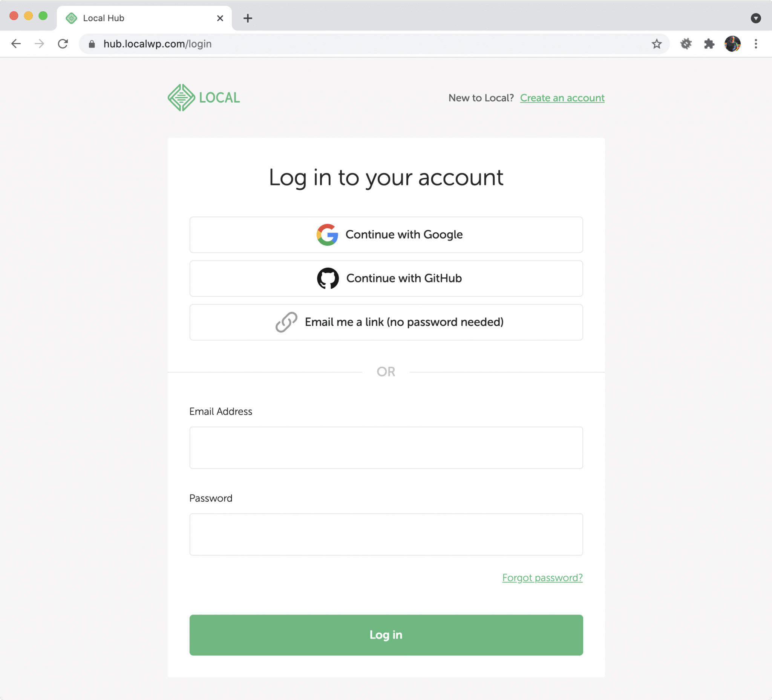This screenshot has width=772, height=700.
Task: Open Chrome's three-dot menu
Action: point(755,44)
